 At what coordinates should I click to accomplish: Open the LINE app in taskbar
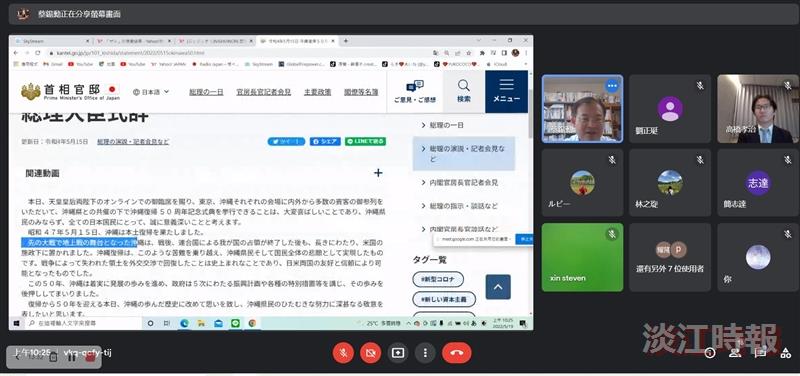tap(235, 323)
